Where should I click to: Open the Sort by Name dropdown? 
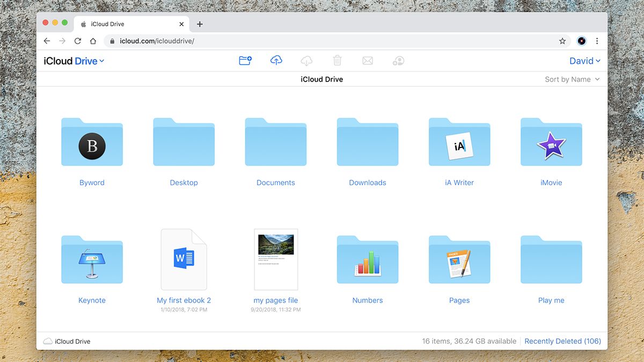(572, 79)
